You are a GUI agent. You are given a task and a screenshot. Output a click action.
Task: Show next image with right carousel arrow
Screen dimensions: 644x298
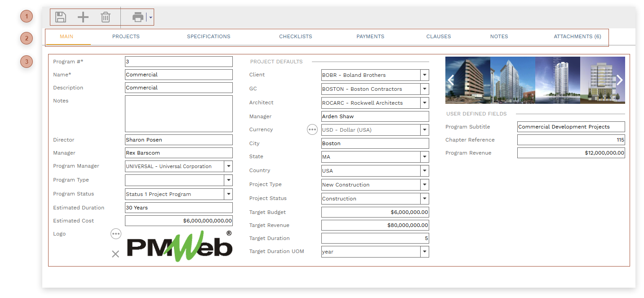coord(619,80)
